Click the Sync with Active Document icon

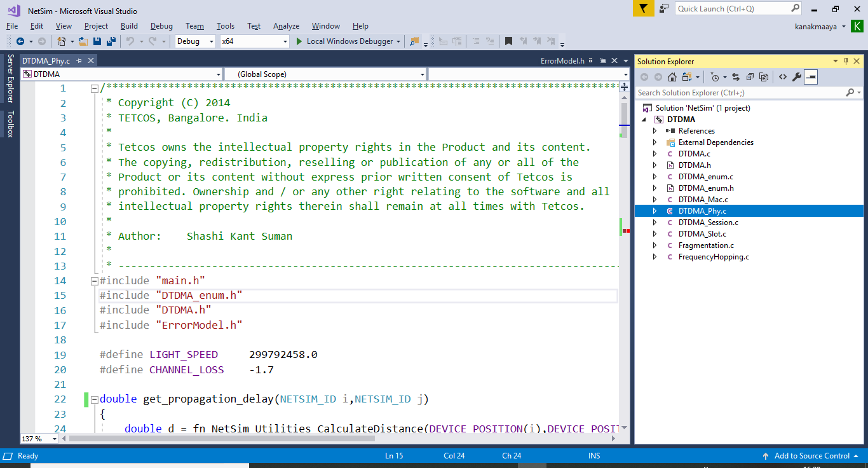coord(735,77)
